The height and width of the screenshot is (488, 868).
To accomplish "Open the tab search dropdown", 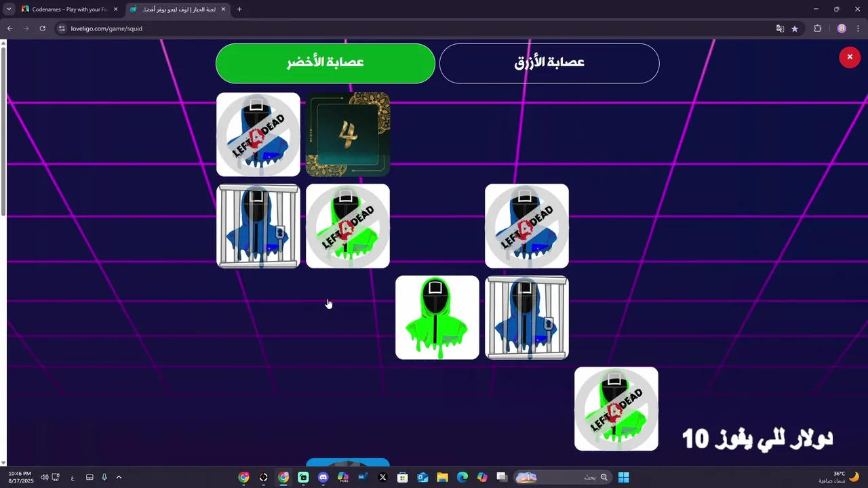I will click(x=9, y=9).
